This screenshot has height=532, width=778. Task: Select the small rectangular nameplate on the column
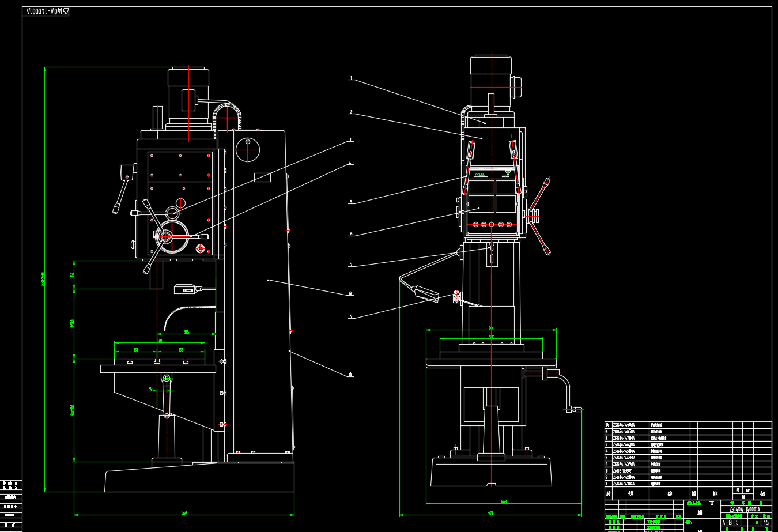pyautogui.click(x=262, y=178)
